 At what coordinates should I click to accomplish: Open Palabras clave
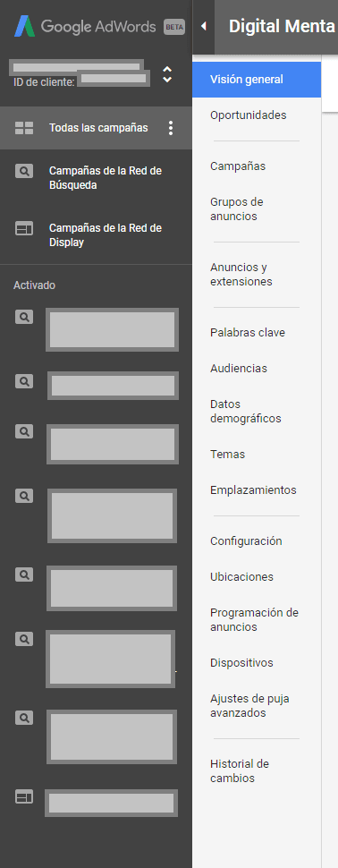(248, 333)
